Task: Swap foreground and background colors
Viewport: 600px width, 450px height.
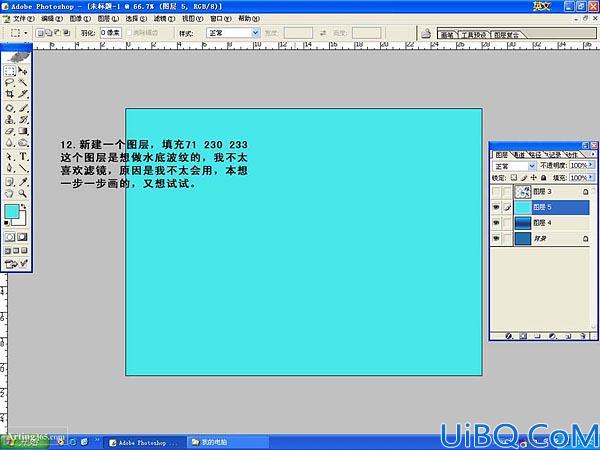Action: (23, 207)
